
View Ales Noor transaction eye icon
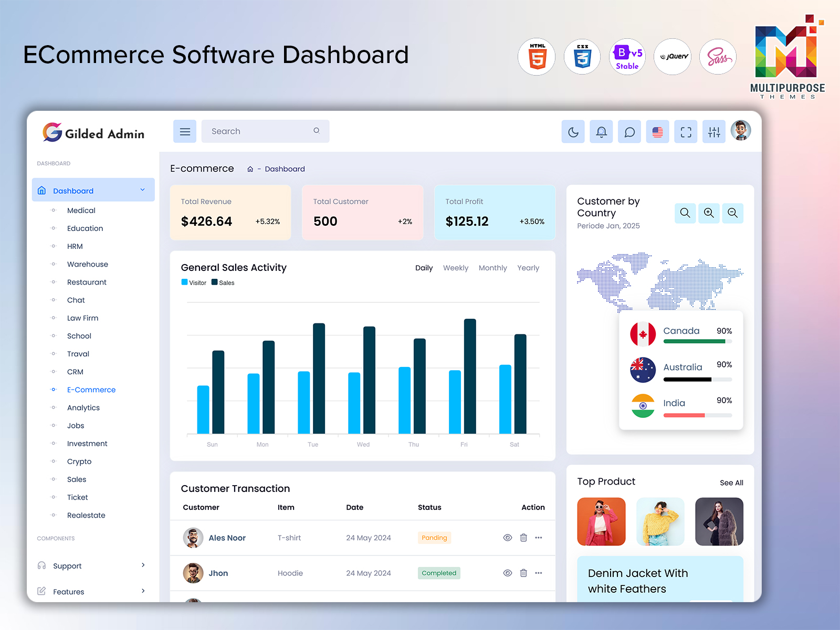pos(508,538)
